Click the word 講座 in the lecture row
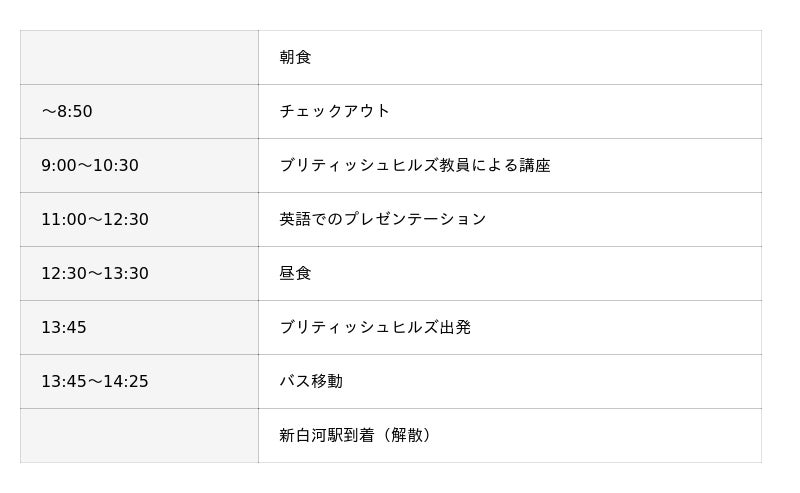 (535, 166)
